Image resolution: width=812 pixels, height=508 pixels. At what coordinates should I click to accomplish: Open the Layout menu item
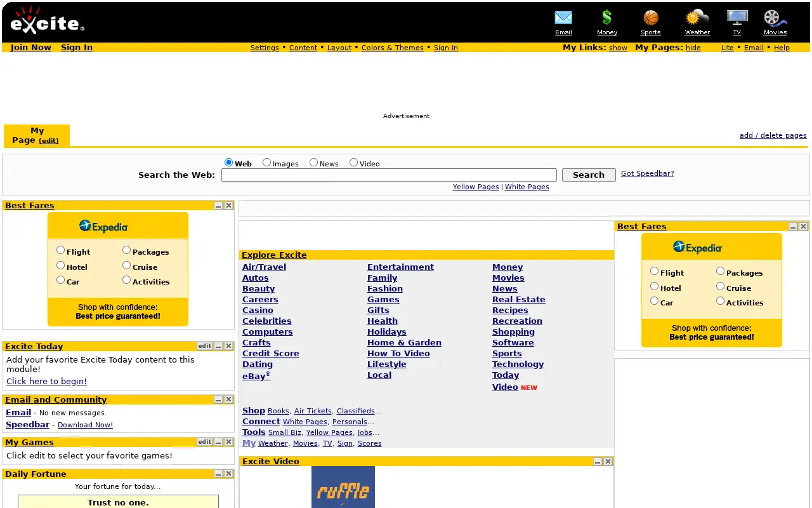coord(339,48)
